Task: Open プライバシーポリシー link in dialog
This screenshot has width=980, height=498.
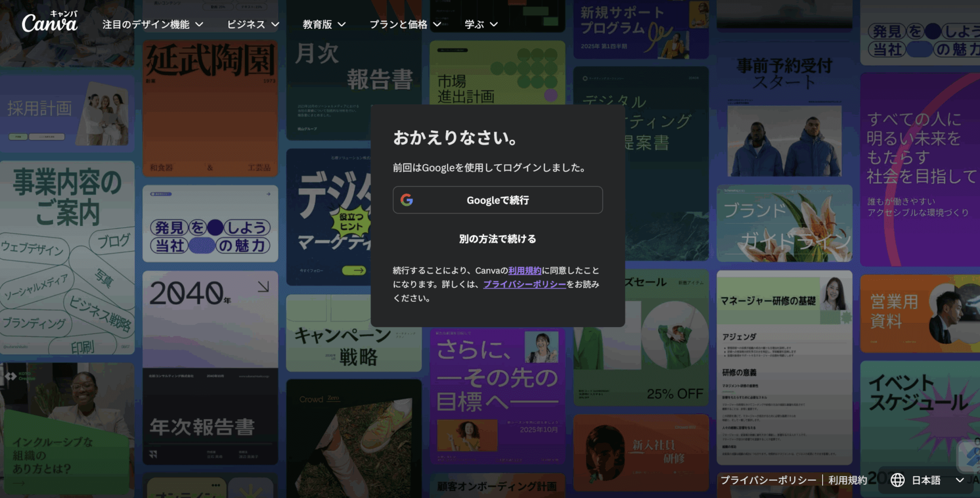Action: 524,284
